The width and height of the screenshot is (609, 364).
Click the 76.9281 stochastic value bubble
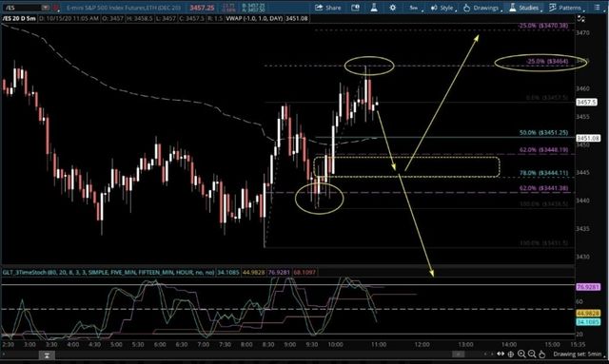tap(588, 287)
